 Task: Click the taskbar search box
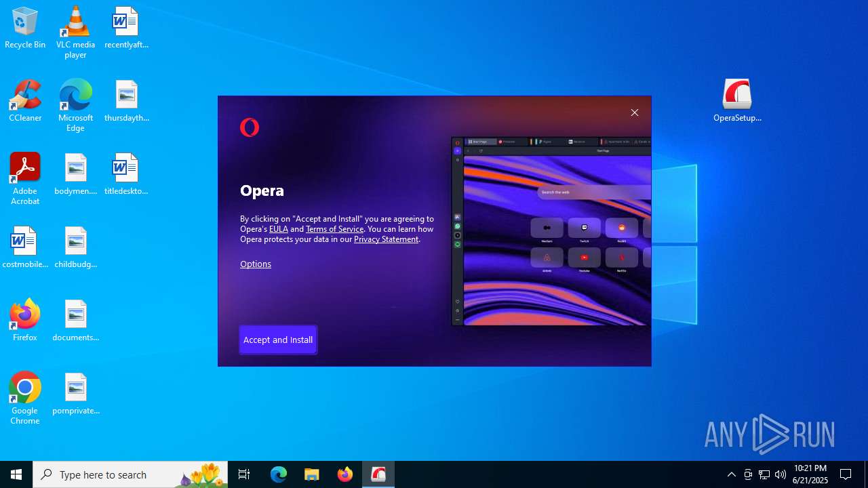130,474
